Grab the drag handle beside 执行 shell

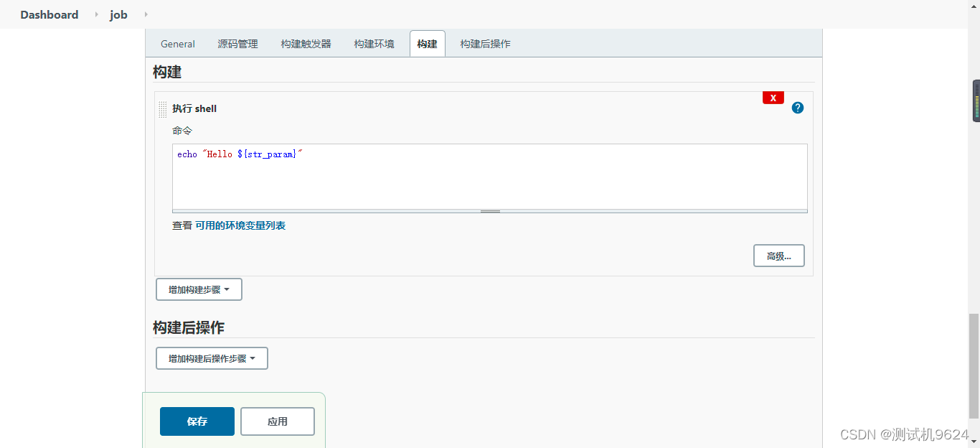[x=162, y=109]
